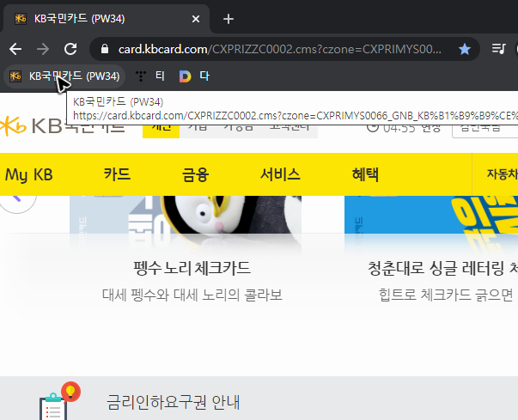518x420 pixels.
Task: Open the 카드 menu
Action: (x=118, y=174)
